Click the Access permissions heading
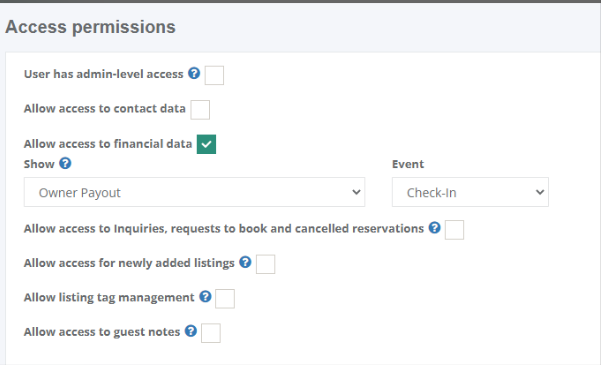 [x=90, y=27]
